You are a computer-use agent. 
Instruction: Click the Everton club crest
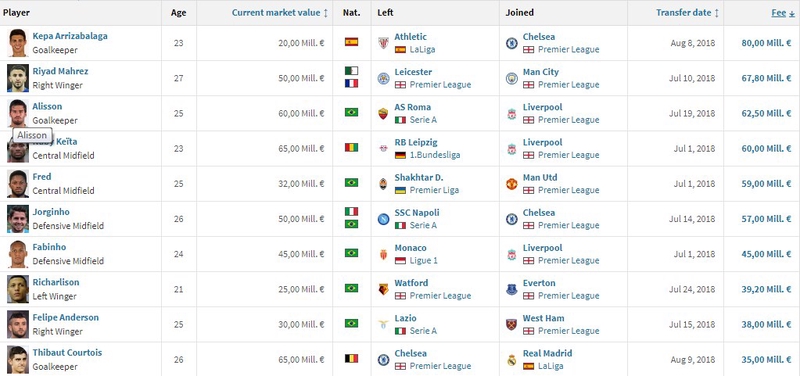(x=512, y=289)
